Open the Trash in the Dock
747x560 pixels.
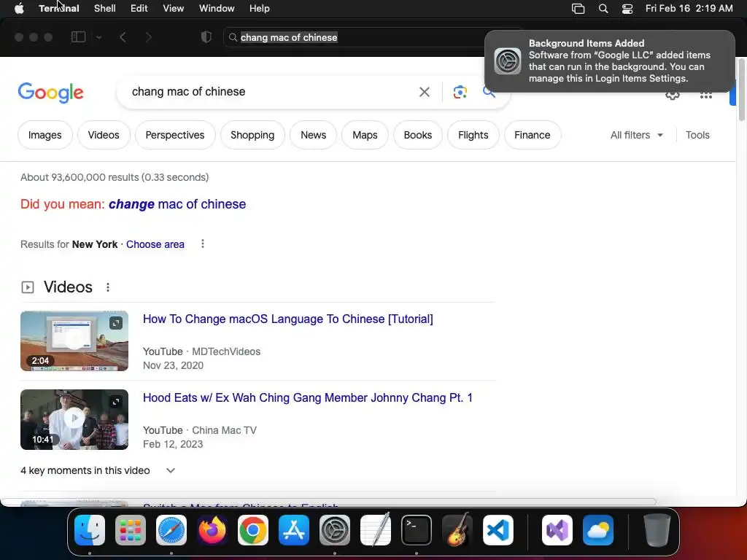click(657, 530)
